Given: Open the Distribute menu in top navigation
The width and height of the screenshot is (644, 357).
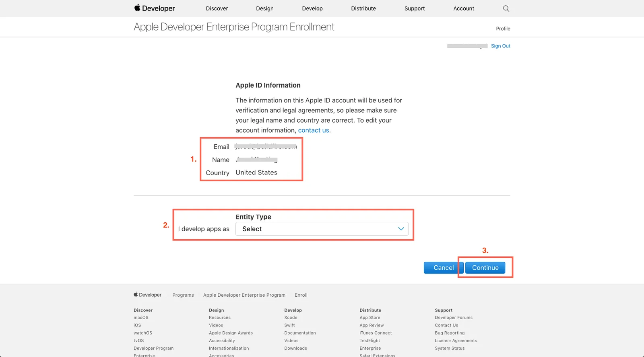Looking at the screenshot, I should click(x=363, y=8).
